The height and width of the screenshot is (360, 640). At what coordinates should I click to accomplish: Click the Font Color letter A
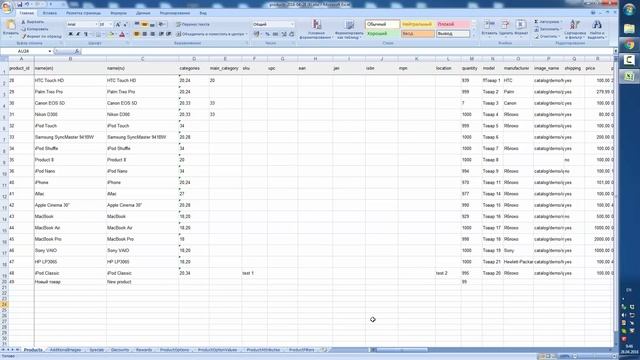point(122,34)
